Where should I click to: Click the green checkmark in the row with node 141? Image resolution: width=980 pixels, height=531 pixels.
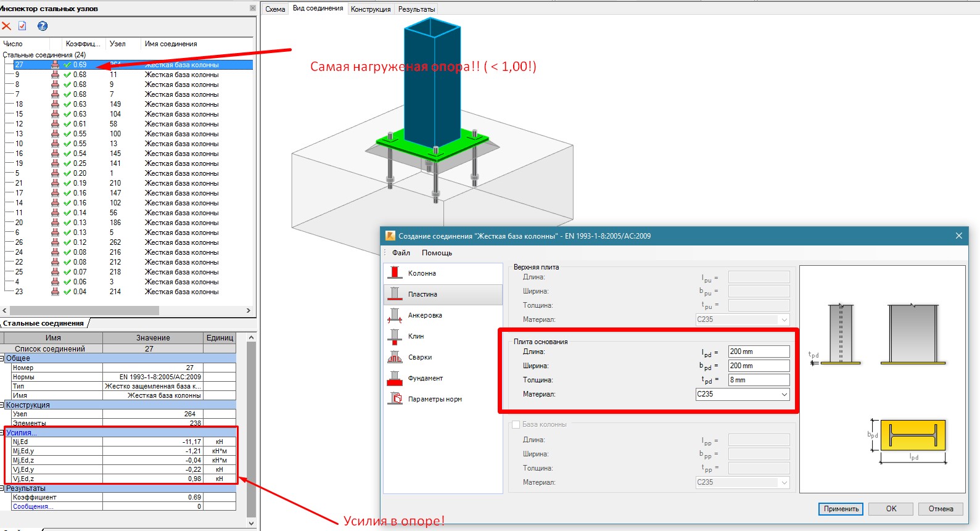(x=67, y=163)
